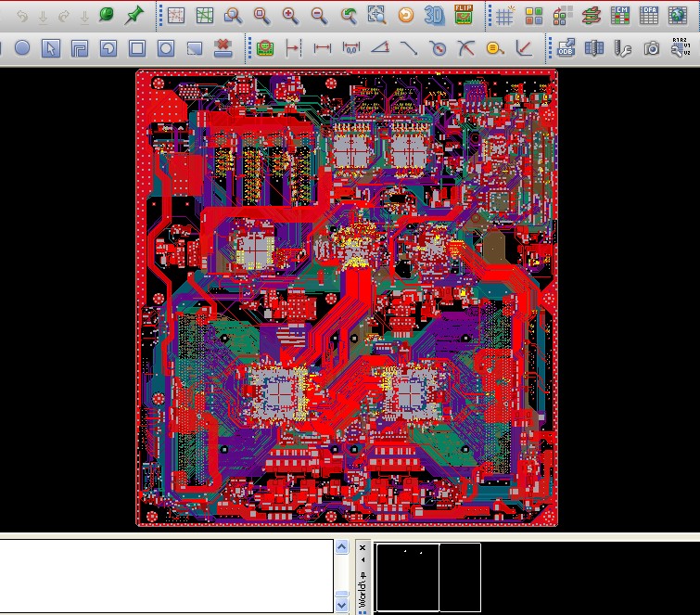Click the red X delete shape icon
The image size is (700, 615).
tap(223, 48)
